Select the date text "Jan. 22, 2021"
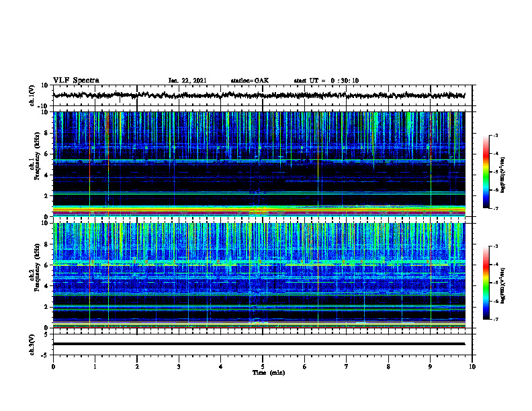Image resolution: width=532 pixels, height=411 pixels. point(187,81)
